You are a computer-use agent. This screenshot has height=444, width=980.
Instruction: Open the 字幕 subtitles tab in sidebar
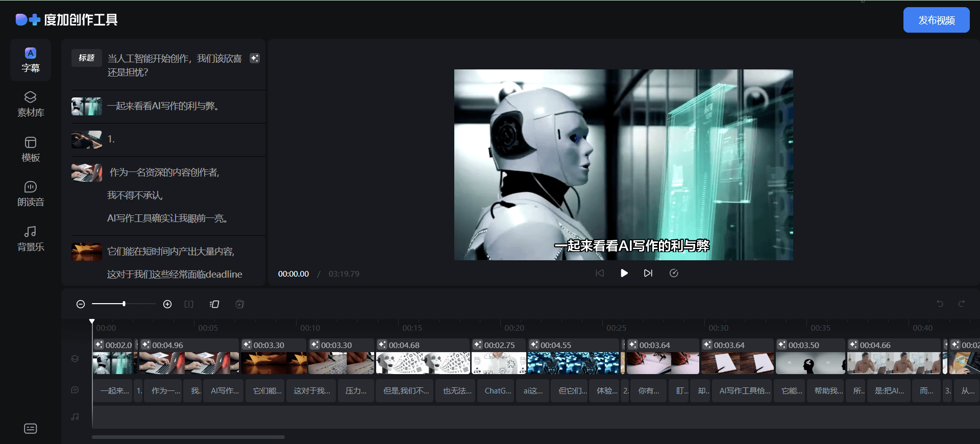(x=31, y=60)
